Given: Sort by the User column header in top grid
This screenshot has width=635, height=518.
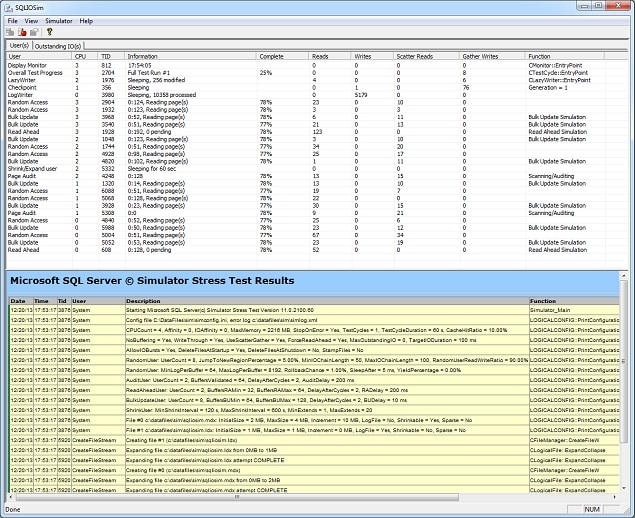Looking at the screenshot, I should click(38, 56).
